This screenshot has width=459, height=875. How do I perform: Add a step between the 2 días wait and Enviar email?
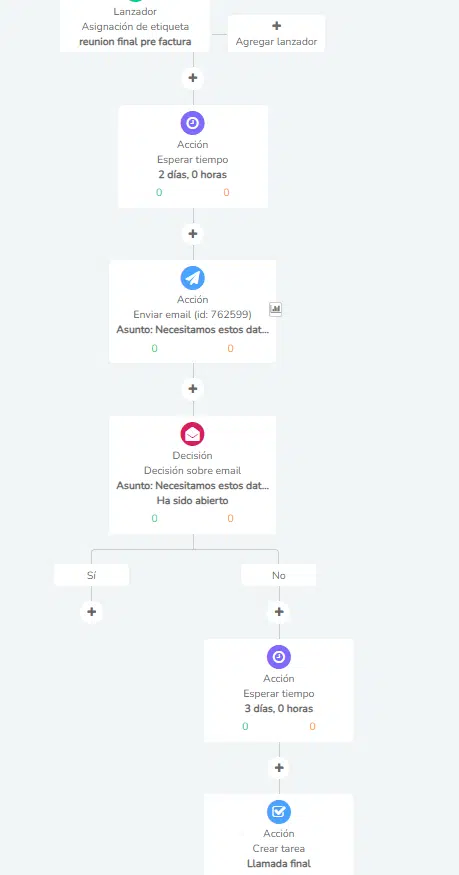(x=193, y=233)
